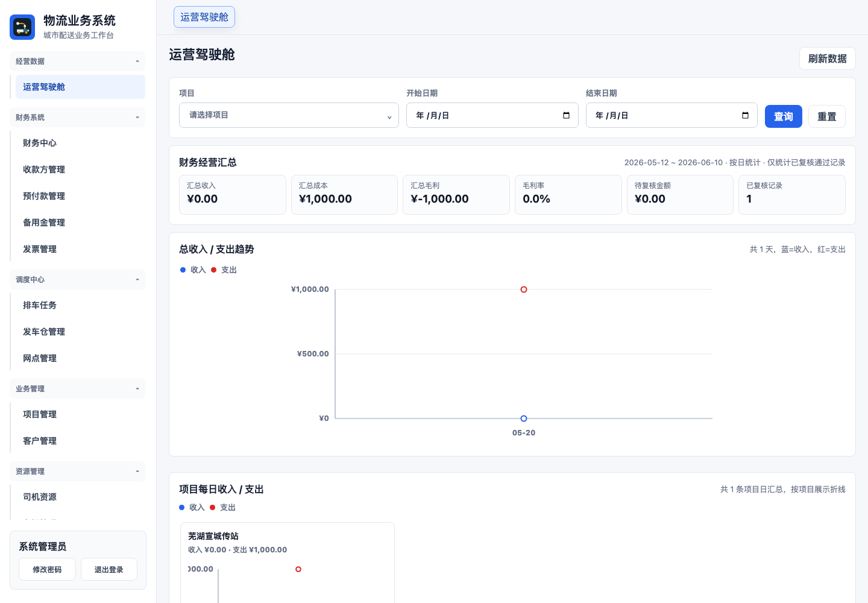Go to 收款方管理
Screen dimensions: 868x603
point(80,169)
